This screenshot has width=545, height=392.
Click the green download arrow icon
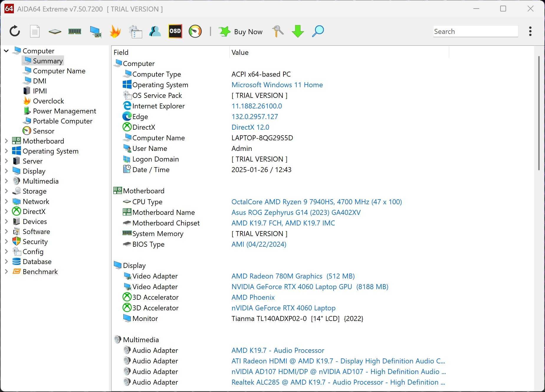click(298, 31)
